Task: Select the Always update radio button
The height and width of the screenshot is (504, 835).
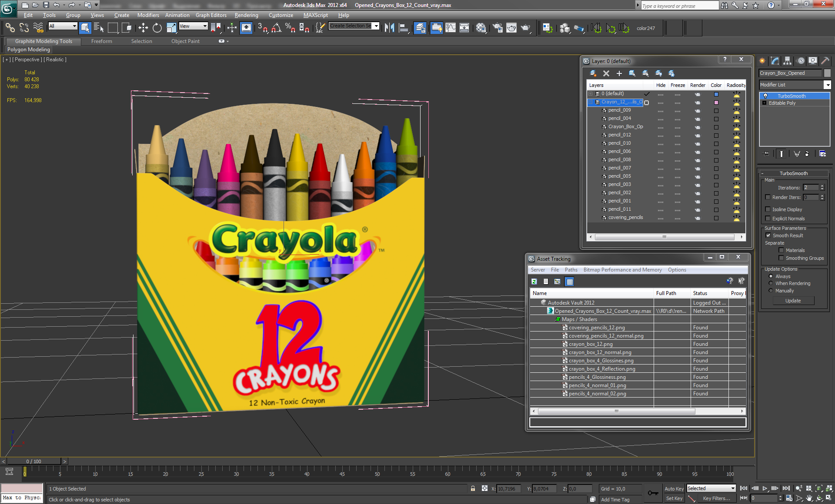Action: click(771, 276)
